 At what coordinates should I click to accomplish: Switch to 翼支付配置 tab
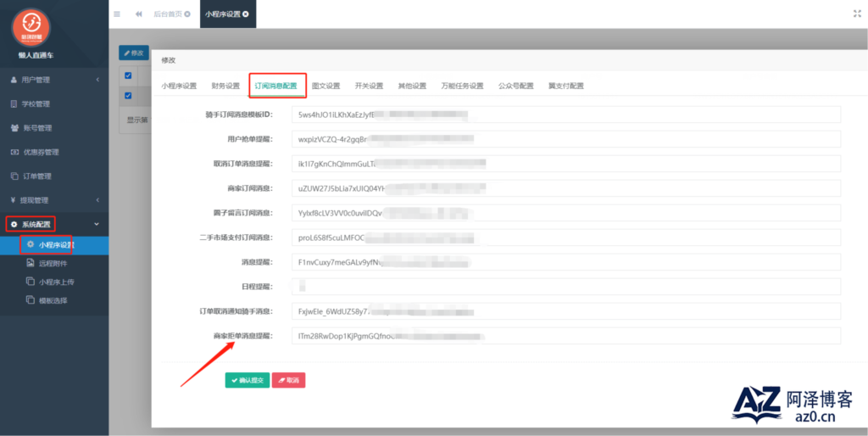(565, 86)
